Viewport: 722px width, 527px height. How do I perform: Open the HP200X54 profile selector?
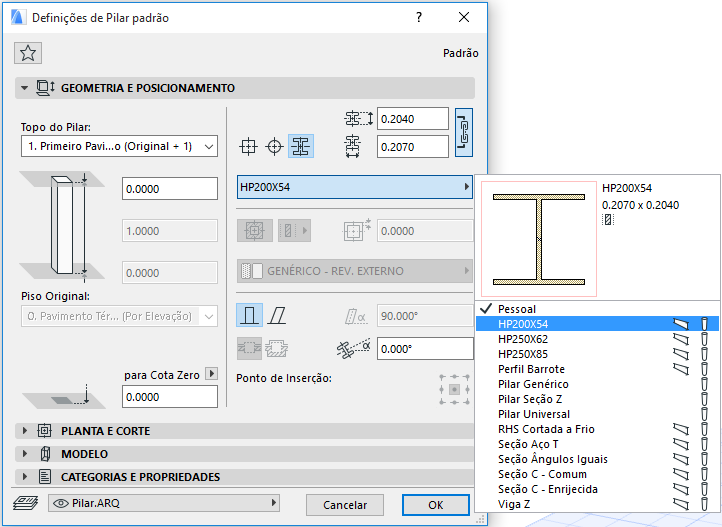tap(355, 187)
